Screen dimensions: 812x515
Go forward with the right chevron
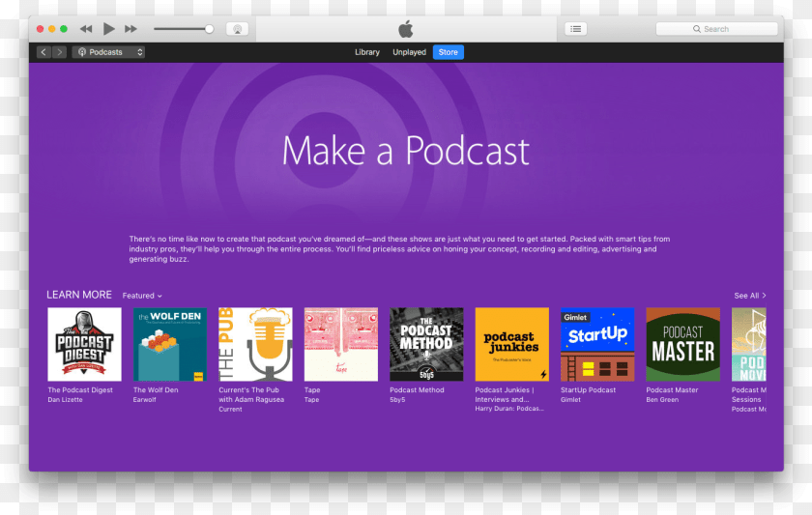point(60,52)
